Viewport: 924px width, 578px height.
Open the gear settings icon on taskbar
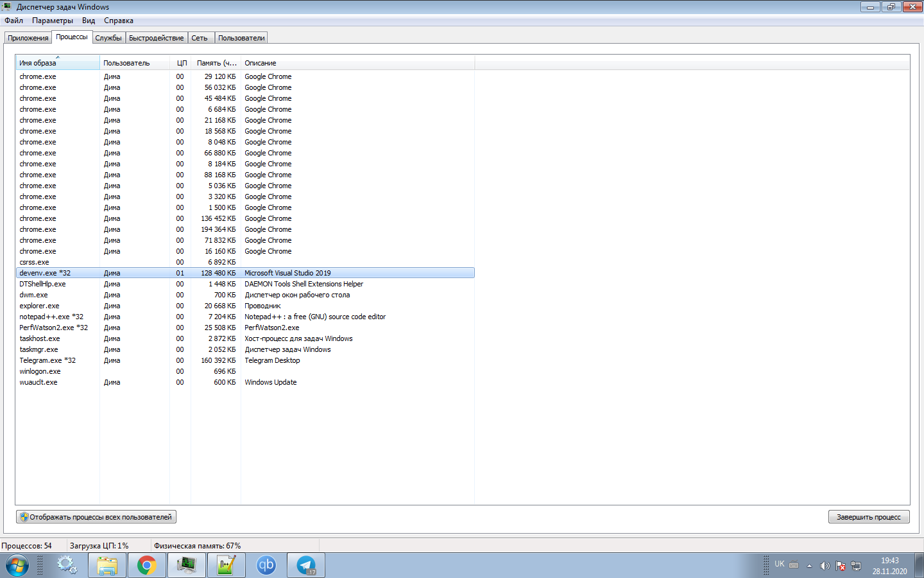67,566
